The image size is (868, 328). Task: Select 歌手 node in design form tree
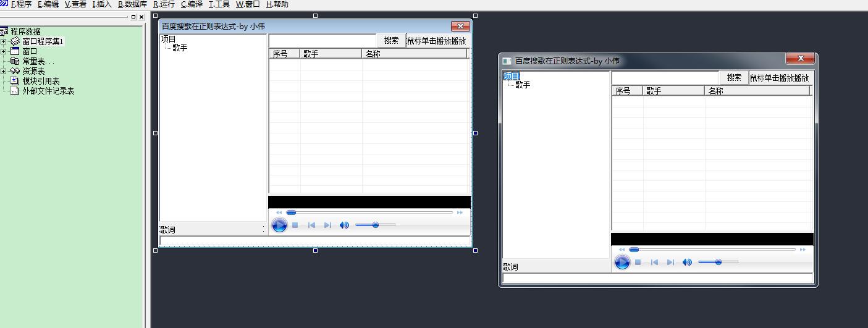pyautogui.click(x=180, y=48)
